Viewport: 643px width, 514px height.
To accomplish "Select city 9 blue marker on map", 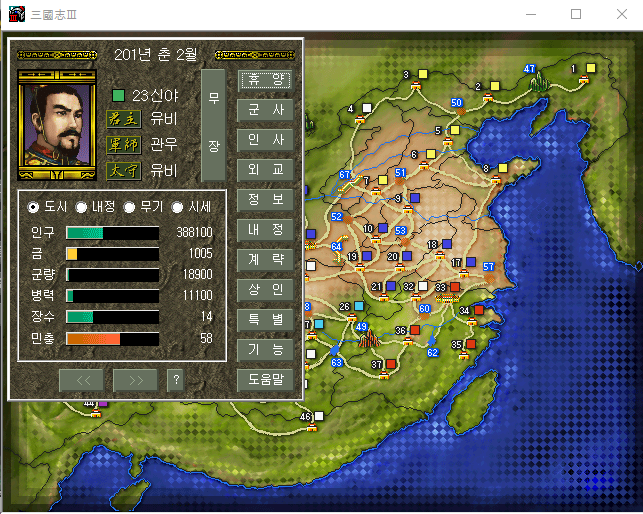I will coord(415,198).
